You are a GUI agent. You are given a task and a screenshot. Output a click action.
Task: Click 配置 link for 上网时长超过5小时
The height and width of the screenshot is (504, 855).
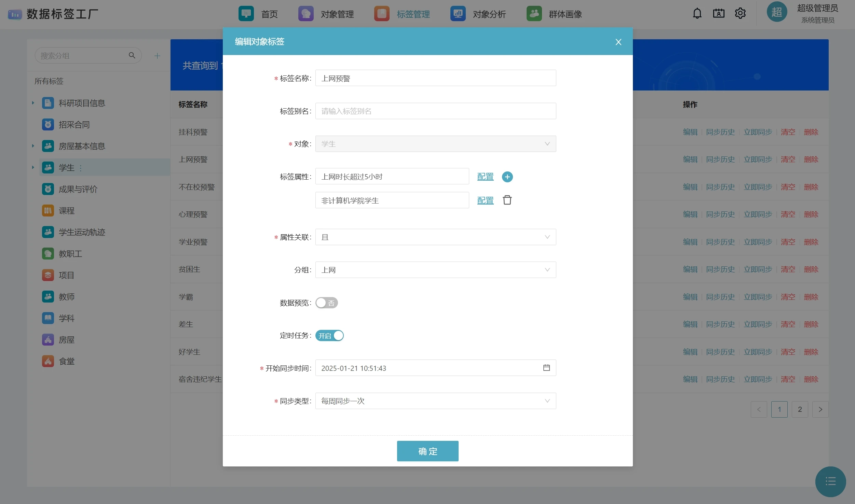click(485, 177)
